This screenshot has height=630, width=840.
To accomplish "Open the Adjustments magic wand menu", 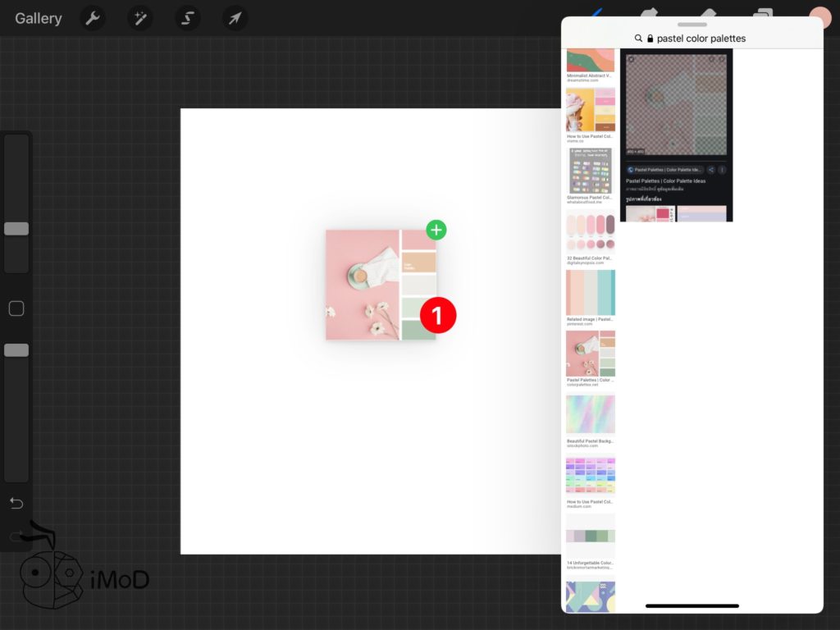I will pos(140,18).
